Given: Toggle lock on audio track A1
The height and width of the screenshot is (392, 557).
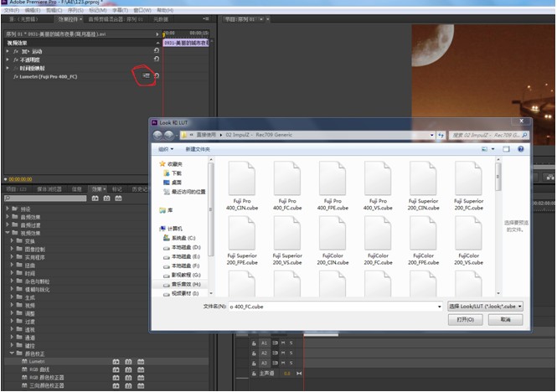Looking at the screenshot, I should click(254, 343).
